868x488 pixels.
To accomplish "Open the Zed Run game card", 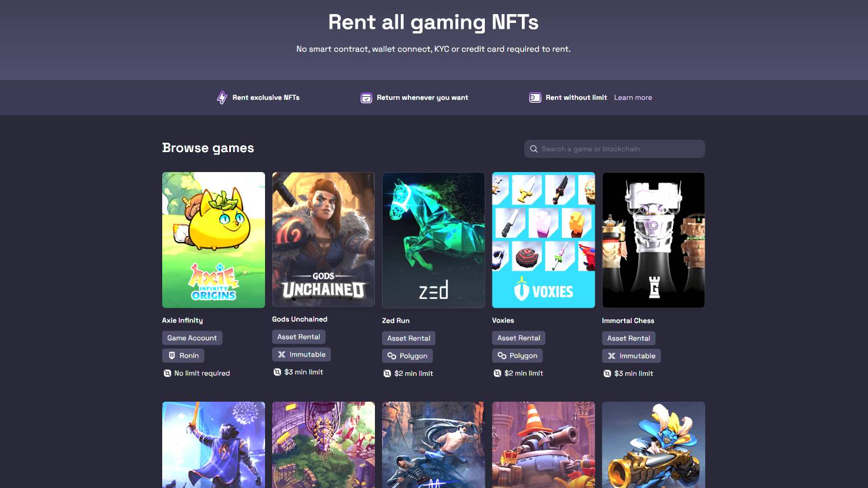I will (x=433, y=240).
